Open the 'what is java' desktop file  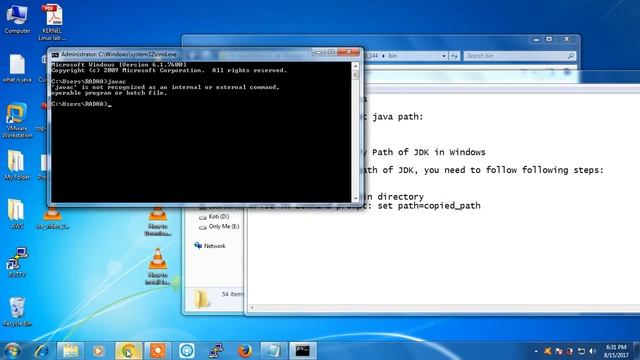17,68
